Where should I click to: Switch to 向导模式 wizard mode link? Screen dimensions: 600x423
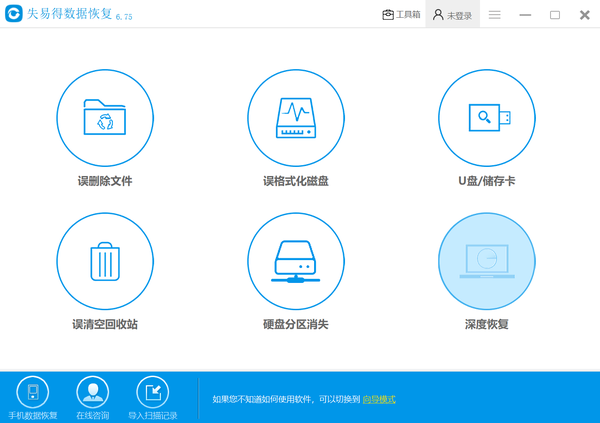click(x=379, y=399)
